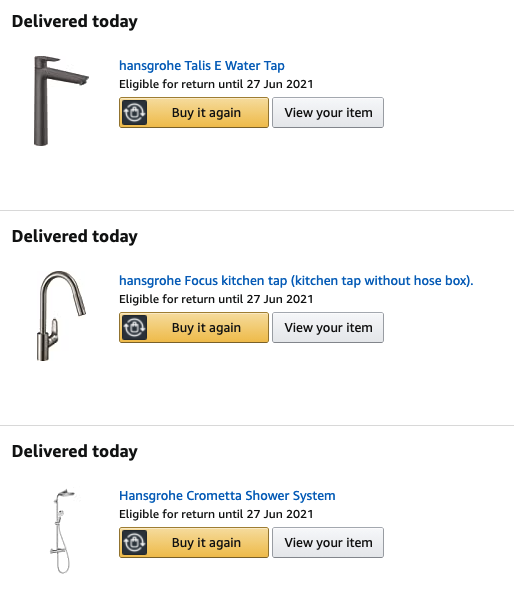View your item for the Focus kitchen tap
The height and width of the screenshot is (600, 514).
(328, 328)
